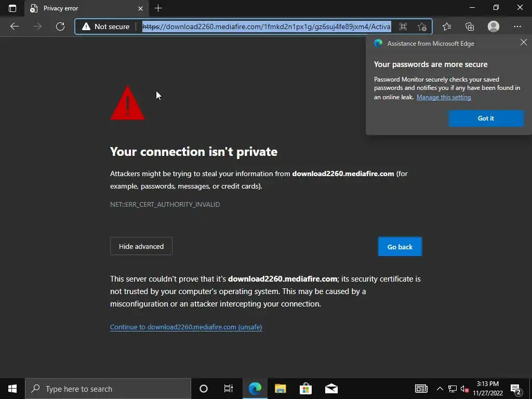
Task: Open the user profile avatar
Action: 494,26
